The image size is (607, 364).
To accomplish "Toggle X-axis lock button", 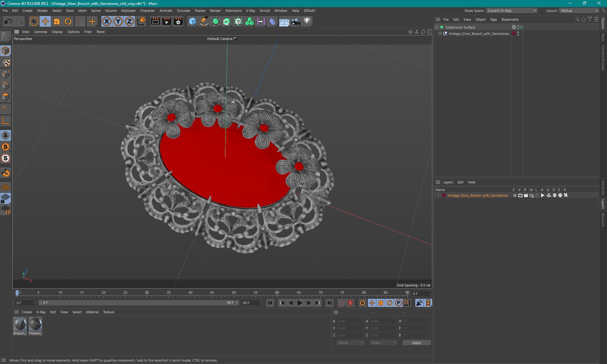I will 107,22.
